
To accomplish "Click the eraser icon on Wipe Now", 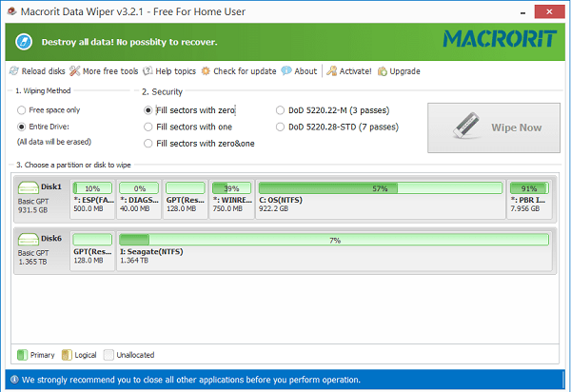I will tap(467, 126).
